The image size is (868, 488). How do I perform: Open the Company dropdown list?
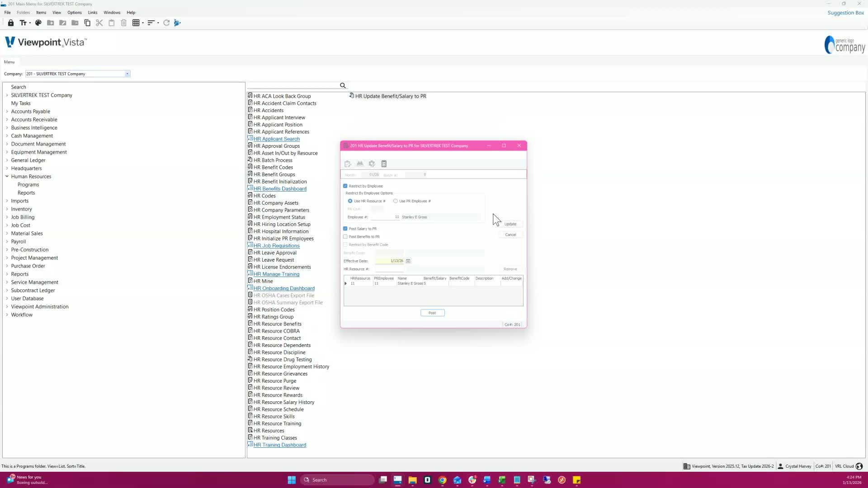click(x=127, y=74)
